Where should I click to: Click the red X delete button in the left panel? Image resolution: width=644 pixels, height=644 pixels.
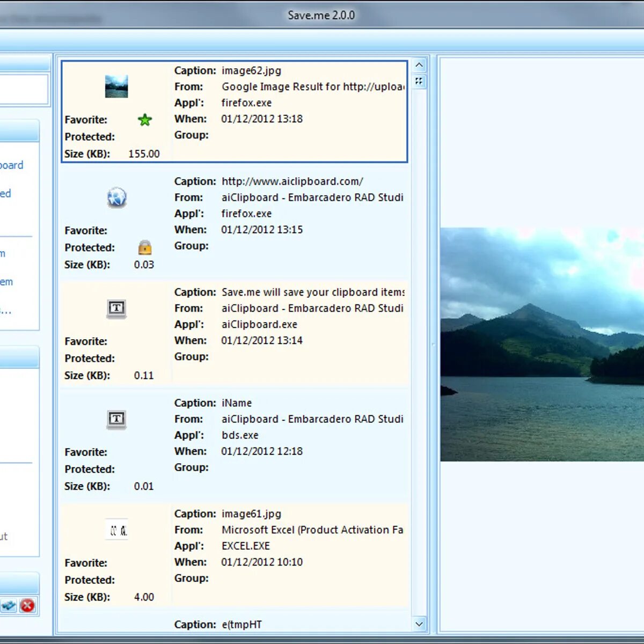click(x=27, y=606)
